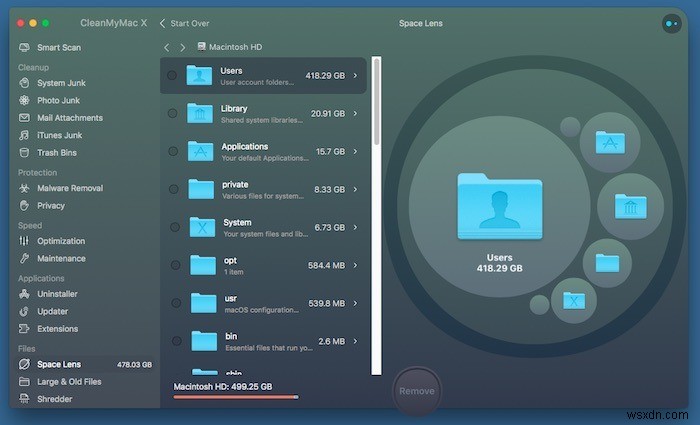Click the unlabeled folder bubble in the map
This screenshot has width=700, height=425.
click(x=607, y=263)
